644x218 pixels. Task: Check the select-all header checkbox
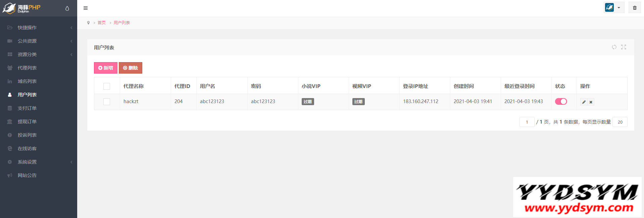click(x=107, y=86)
